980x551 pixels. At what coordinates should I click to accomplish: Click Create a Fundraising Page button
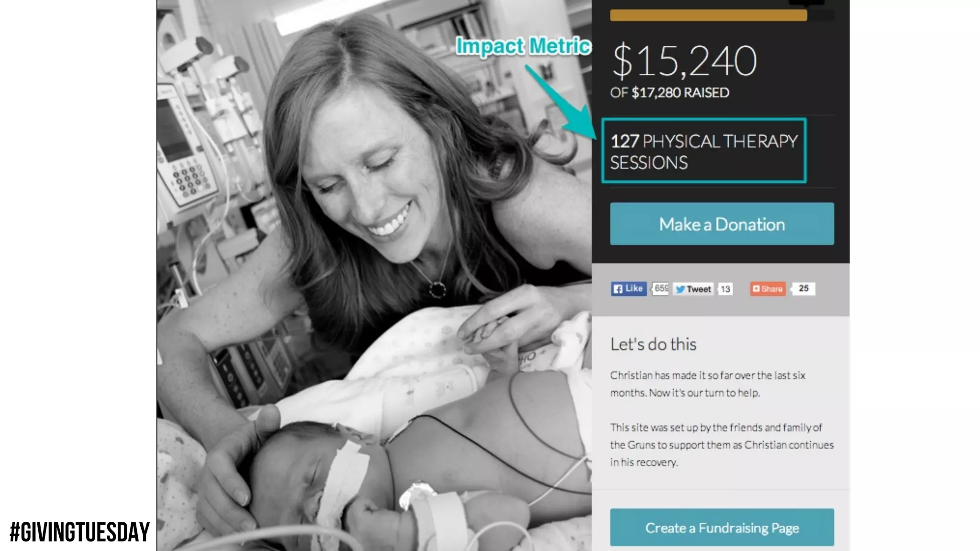722,528
